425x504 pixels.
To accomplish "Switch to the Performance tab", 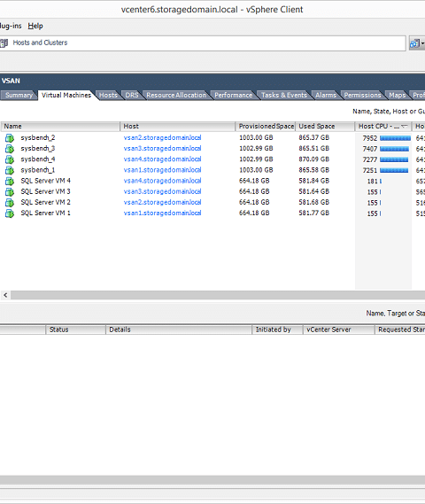I will click(x=234, y=95).
